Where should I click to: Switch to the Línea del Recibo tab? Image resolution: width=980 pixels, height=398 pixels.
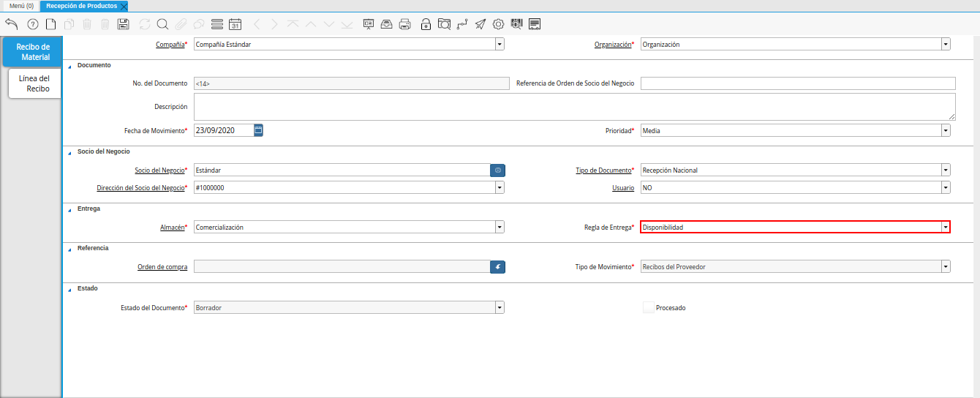(34, 83)
